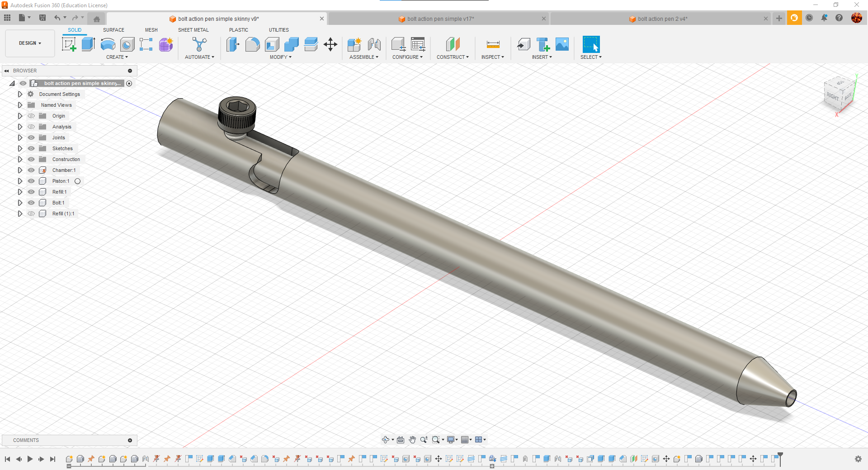
Task: Pick the Revolve tool icon
Action: click(x=108, y=44)
